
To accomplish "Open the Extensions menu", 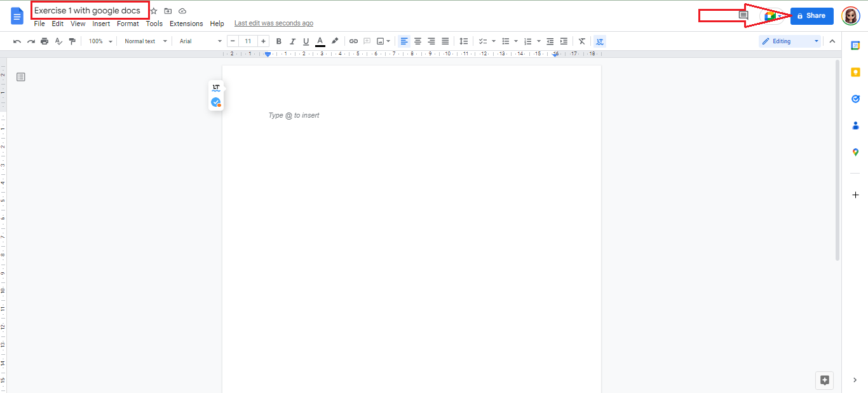I will (x=186, y=24).
